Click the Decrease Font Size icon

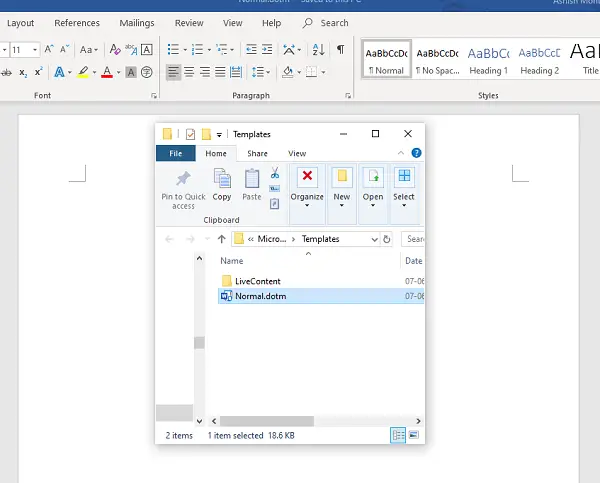64,49
